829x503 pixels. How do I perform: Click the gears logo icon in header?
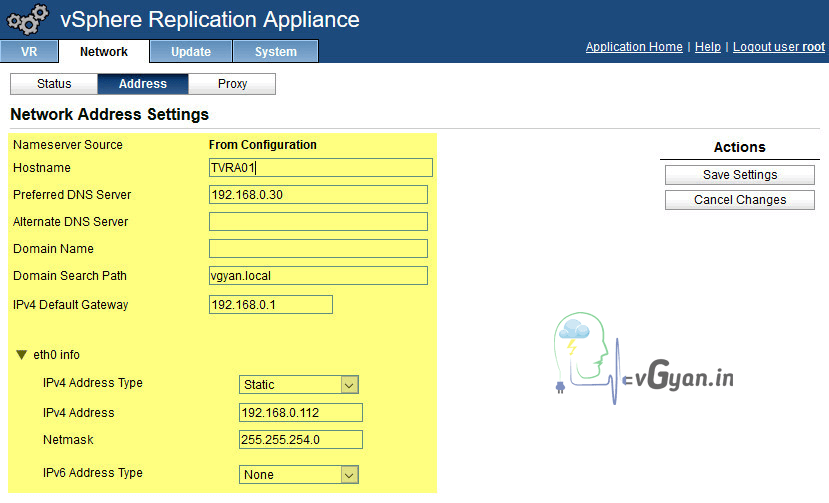click(27, 19)
